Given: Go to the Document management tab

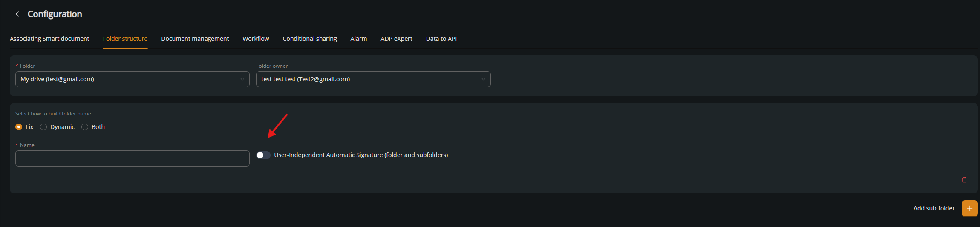Looking at the screenshot, I should point(195,39).
